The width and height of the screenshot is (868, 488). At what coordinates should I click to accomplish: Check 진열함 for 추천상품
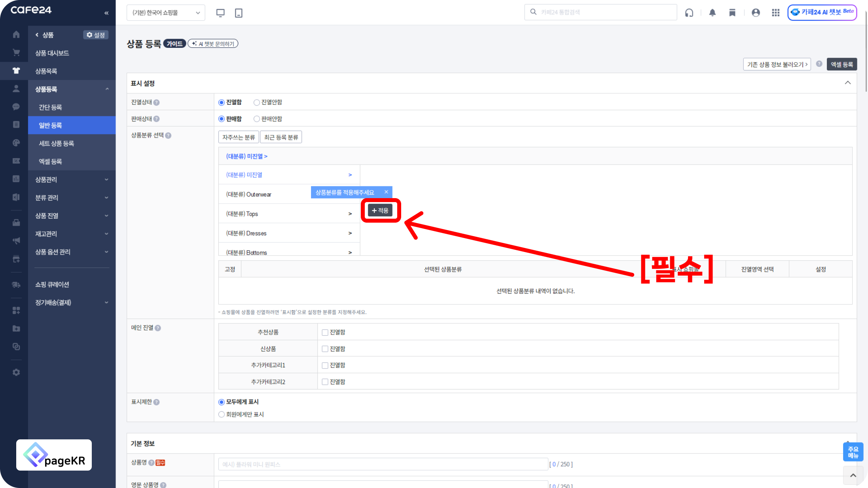(325, 333)
